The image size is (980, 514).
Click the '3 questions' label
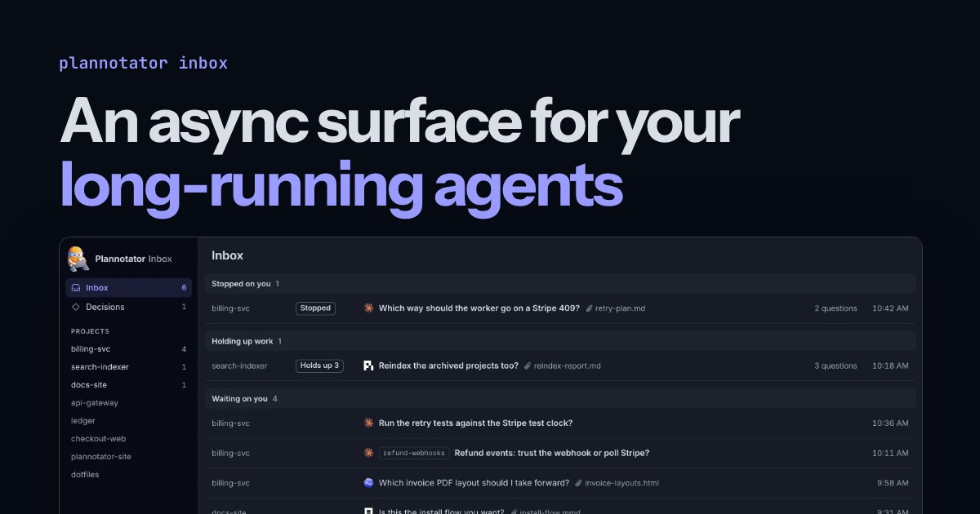pyautogui.click(x=835, y=366)
